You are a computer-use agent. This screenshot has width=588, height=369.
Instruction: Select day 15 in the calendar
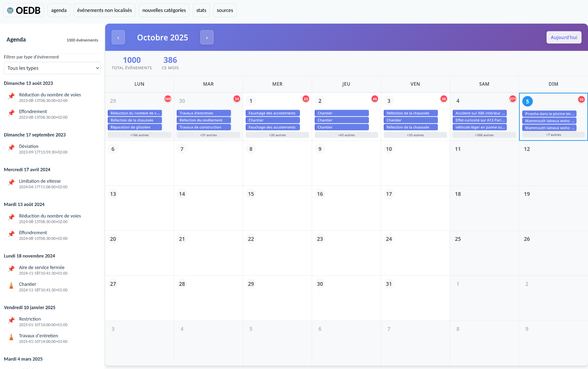251,194
